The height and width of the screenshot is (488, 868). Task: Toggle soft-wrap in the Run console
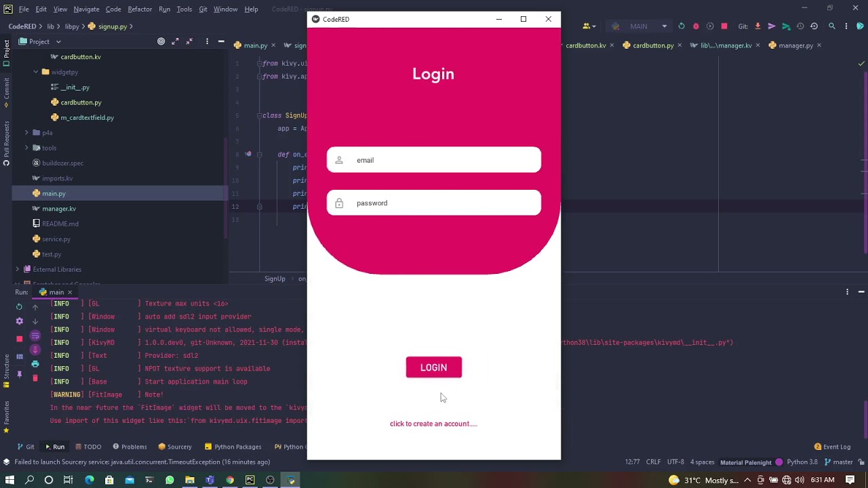(x=35, y=335)
